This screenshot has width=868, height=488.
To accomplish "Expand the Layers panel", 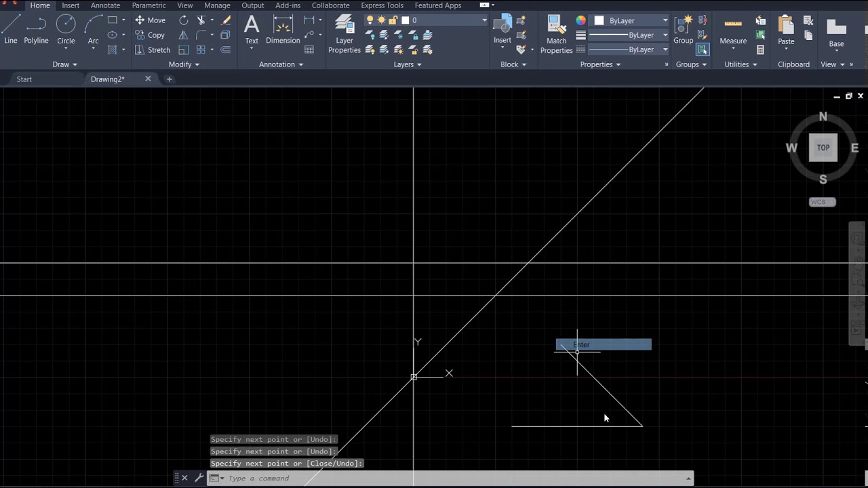I will [408, 64].
